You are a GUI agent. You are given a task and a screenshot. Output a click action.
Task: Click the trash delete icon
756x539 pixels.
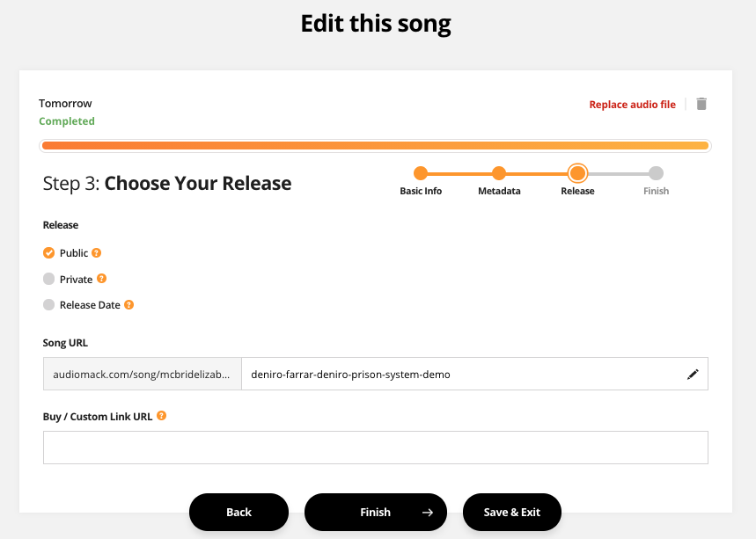click(x=701, y=104)
